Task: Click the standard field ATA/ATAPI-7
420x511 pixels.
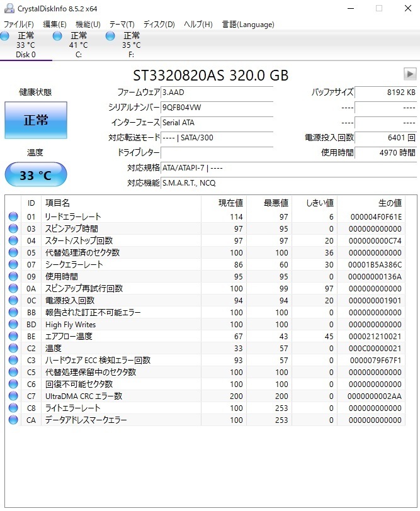Action: (288, 168)
